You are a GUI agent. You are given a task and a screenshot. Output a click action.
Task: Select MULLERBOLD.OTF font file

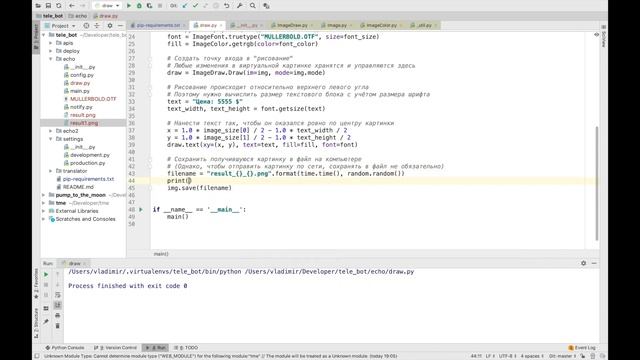click(x=90, y=99)
